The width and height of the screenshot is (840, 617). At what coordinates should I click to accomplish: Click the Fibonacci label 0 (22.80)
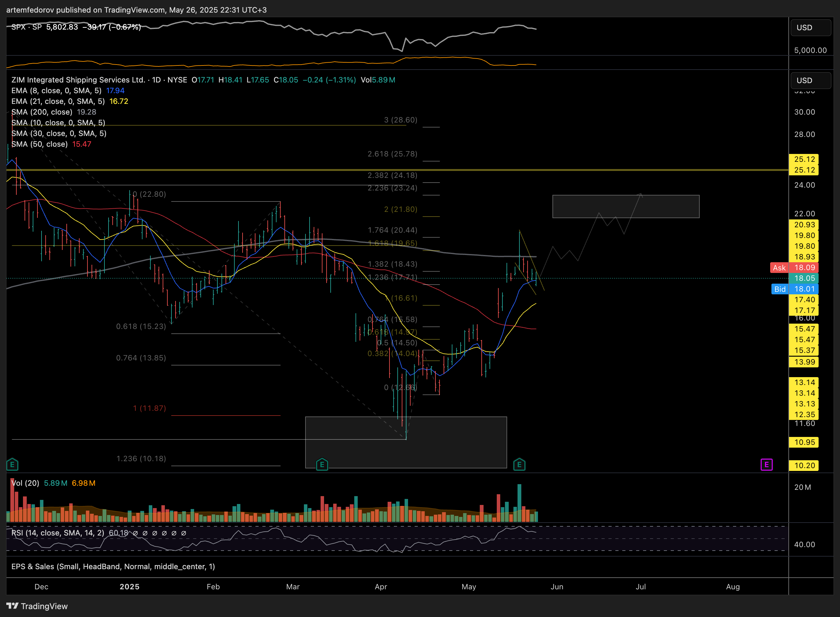point(149,194)
